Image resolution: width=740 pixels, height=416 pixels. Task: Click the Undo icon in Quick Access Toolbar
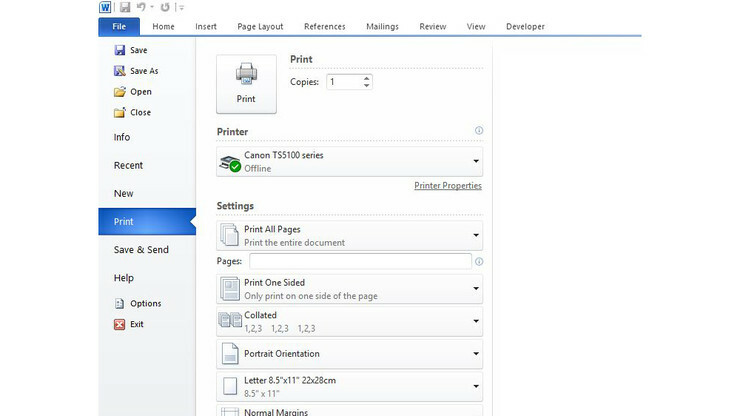[141, 7]
